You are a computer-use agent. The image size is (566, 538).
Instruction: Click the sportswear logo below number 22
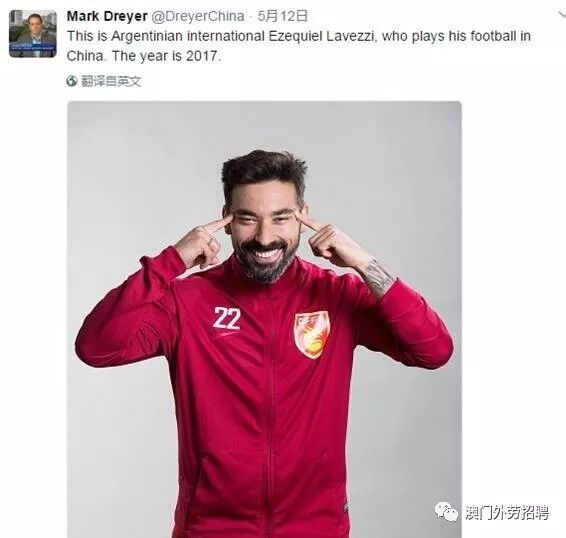[226, 334]
